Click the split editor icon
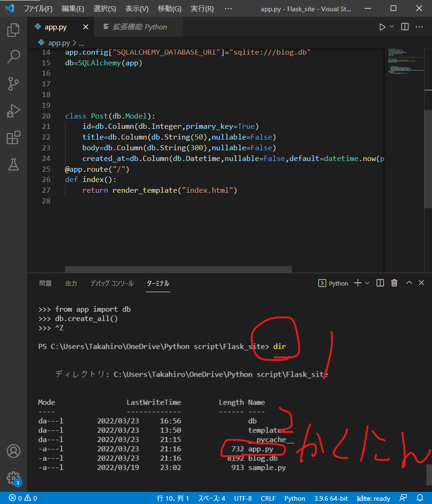The image size is (432, 504). coord(404,27)
